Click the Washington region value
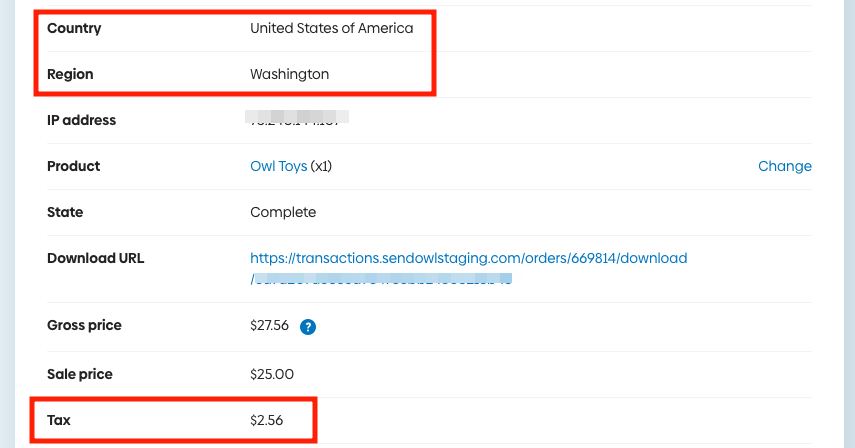 [289, 74]
